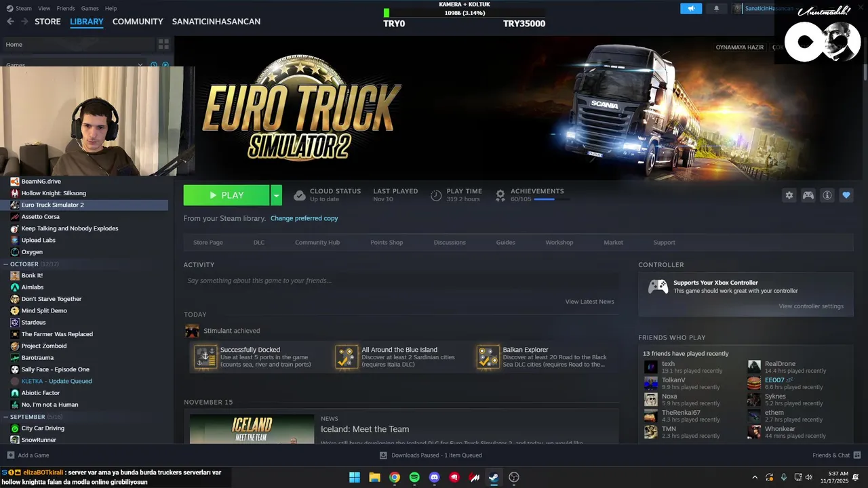The image size is (868, 488).
Task: Click Balkan Explorer achievement icon
Action: point(488,357)
